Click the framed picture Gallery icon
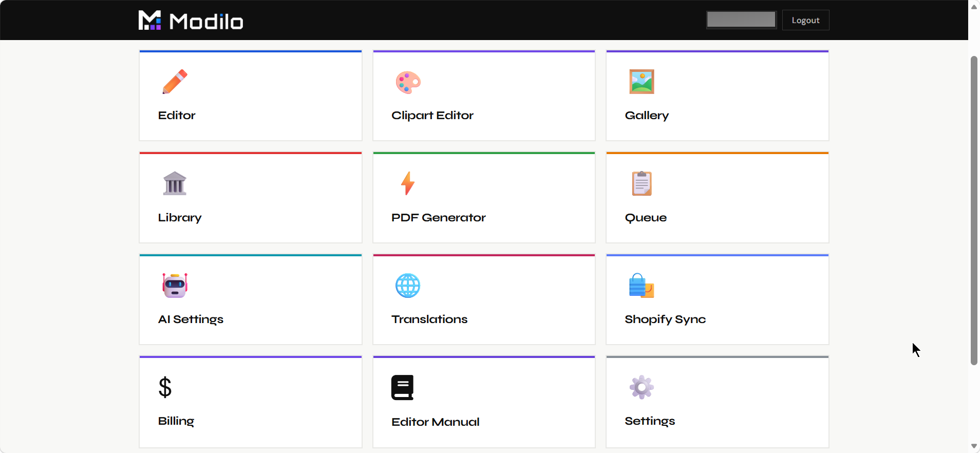The image size is (980, 453). (x=642, y=82)
